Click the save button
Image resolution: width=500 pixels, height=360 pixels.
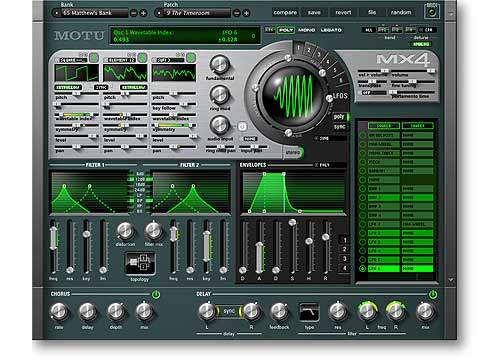coord(314,13)
